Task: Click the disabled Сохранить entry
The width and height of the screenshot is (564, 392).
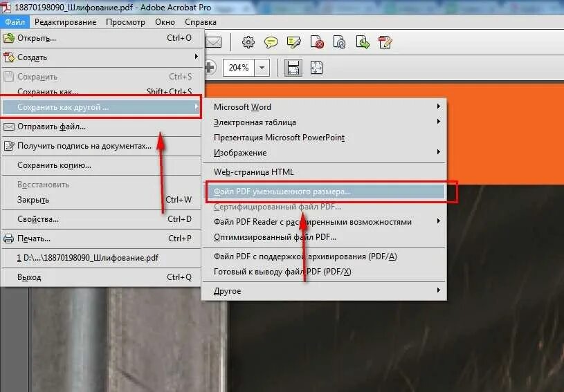Action: (x=102, y=77)
